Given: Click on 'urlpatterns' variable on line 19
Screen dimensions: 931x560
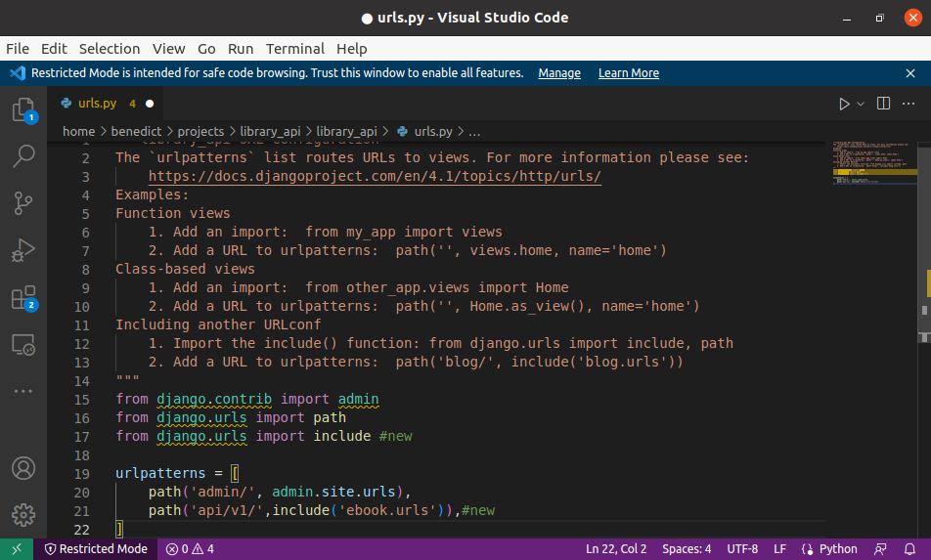Looking at the screenshot, I should pyautogui.click(x=160, y=473).
